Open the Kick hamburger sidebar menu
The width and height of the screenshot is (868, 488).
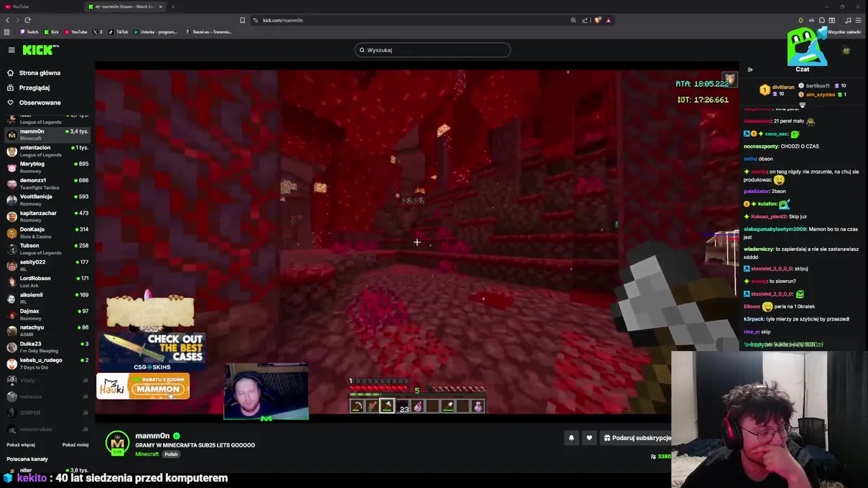coord(12,50)
